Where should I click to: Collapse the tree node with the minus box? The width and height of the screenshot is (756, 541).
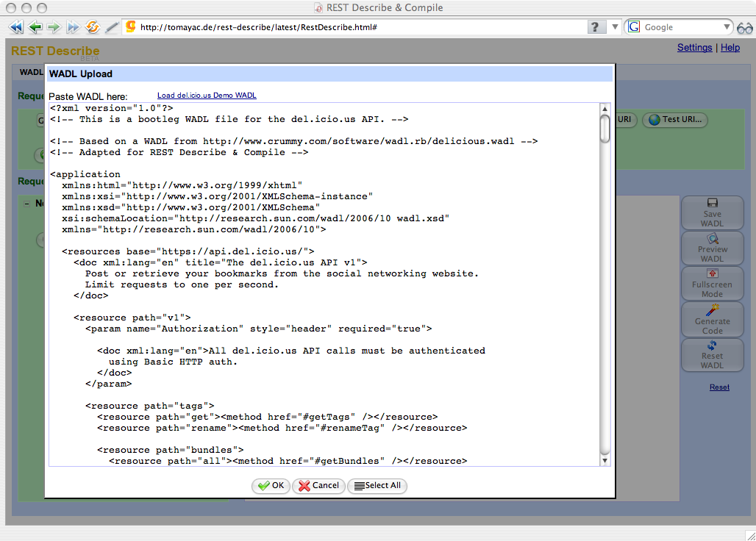pos(27,204)
